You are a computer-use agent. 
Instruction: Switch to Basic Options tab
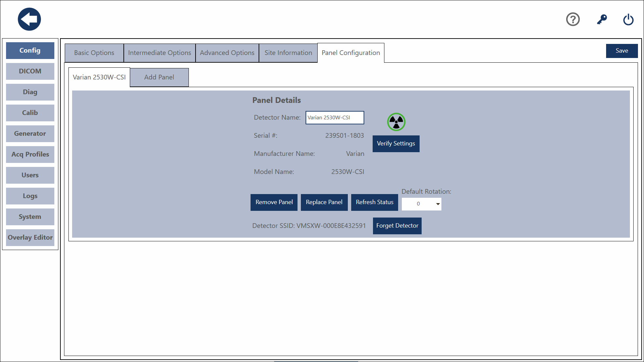[x=94, y=53]
